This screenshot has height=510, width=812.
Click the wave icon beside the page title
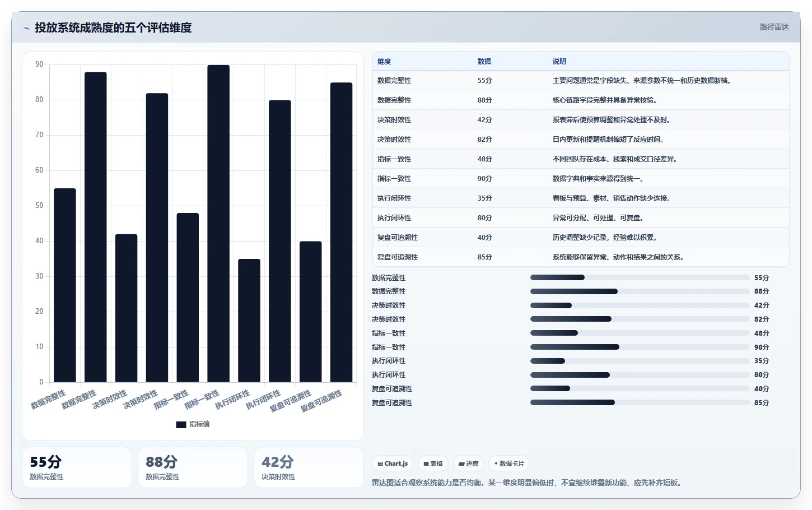pos(26,28)
